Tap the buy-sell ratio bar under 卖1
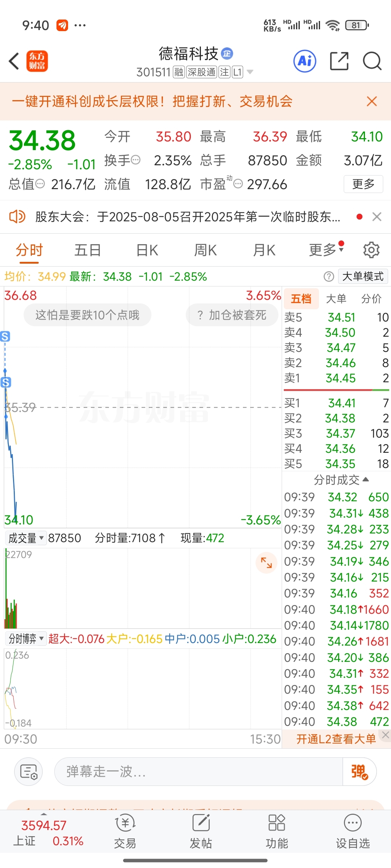The width and height of the screenshot is (391, 868). (x=336, y=390)
